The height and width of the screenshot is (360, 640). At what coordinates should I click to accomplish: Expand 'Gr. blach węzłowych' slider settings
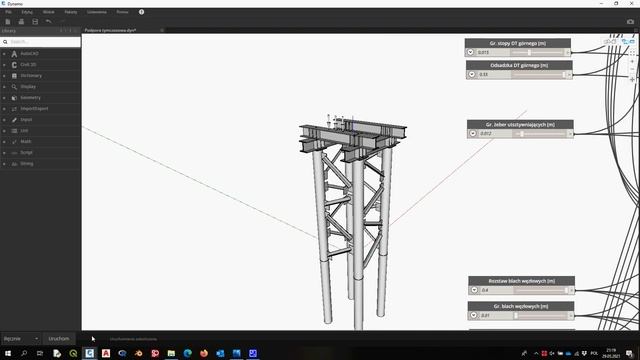click(x=473, y=315)
